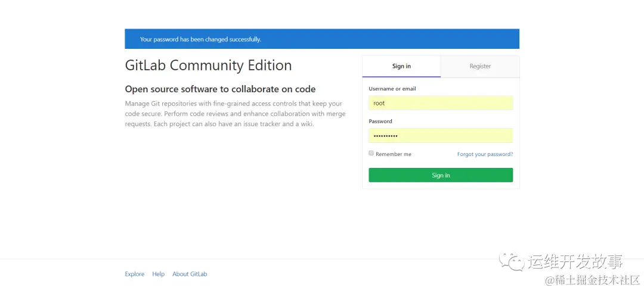Click the GitLab Community Edition heading
Screen dimensions: 644x290
coord(208,66)
